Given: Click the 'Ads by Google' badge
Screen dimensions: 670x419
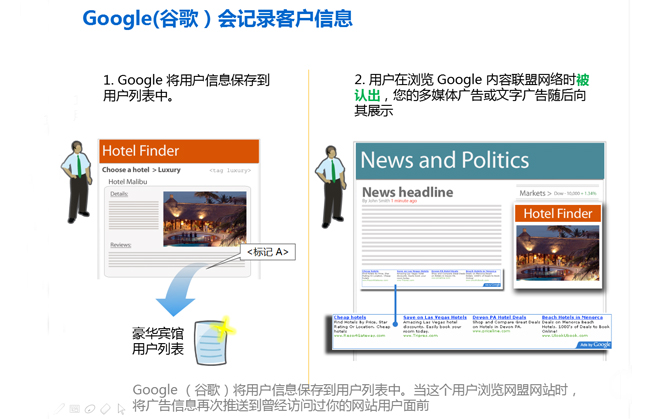Looking at the screenshot, I should tap(594, 345).
